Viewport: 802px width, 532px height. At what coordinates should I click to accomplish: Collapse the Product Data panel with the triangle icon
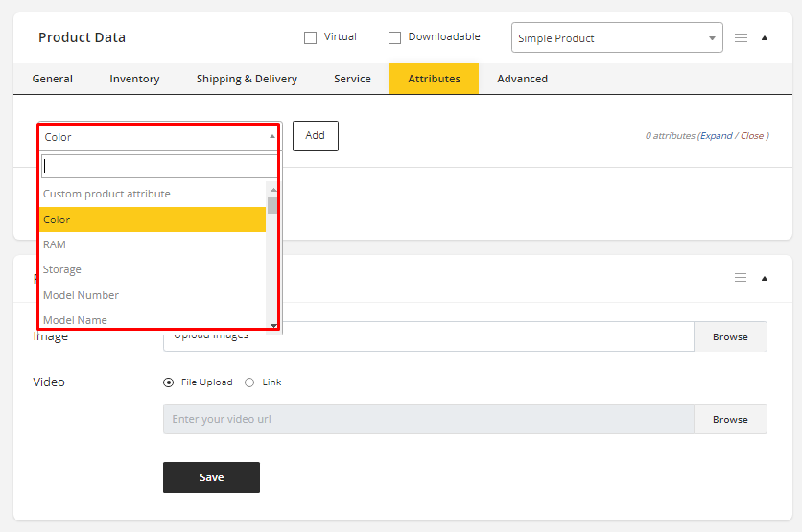pyautogui.click(x=765, y=38)
